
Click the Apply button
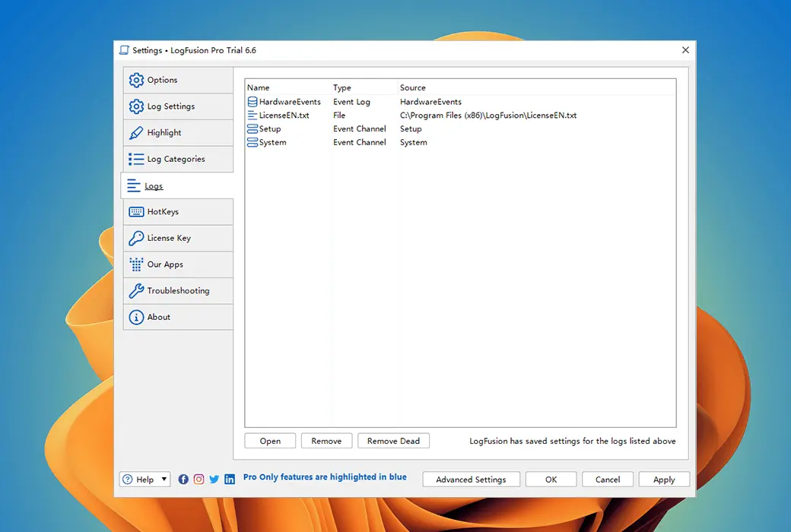click(x=664, y=479)
